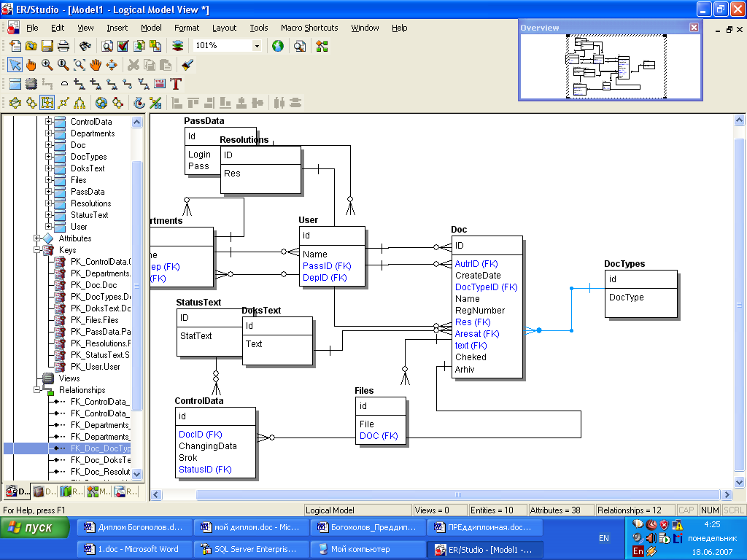Select the FK_Doc_DoksTe relationship item
The image size is (747, 560).
tap(100, 460)
